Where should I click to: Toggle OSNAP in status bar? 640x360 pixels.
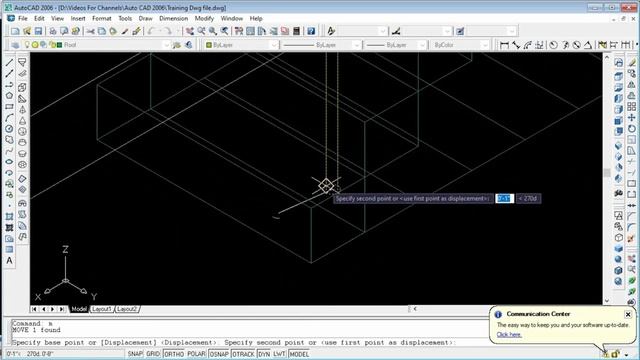click(x=219, y=354)
